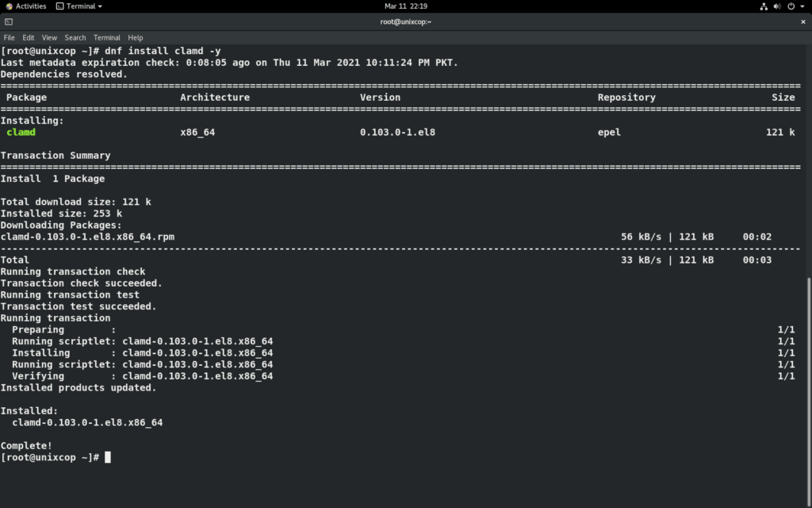Click 'Installed size: 253 k' line
The height and width of the screenshot is (508, 812).
pos(61,214)
